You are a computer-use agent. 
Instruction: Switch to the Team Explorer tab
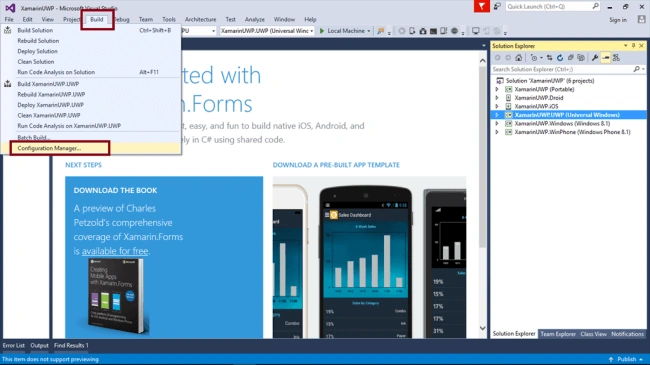[x=558, y=334]
